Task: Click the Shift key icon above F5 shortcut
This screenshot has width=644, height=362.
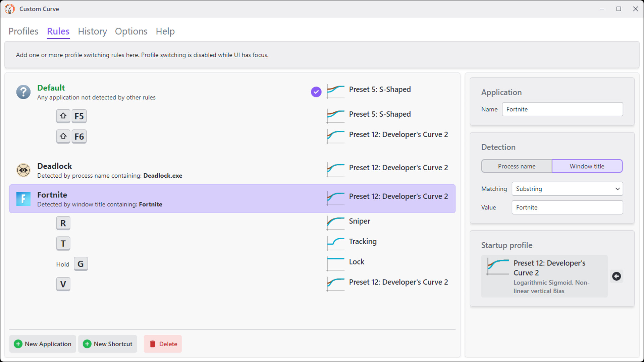Action: 63,116
